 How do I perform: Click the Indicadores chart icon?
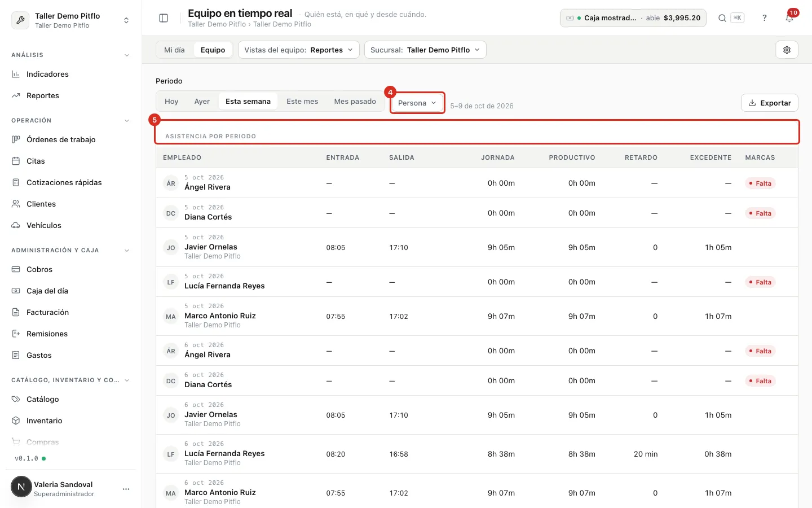coord(16,74)
